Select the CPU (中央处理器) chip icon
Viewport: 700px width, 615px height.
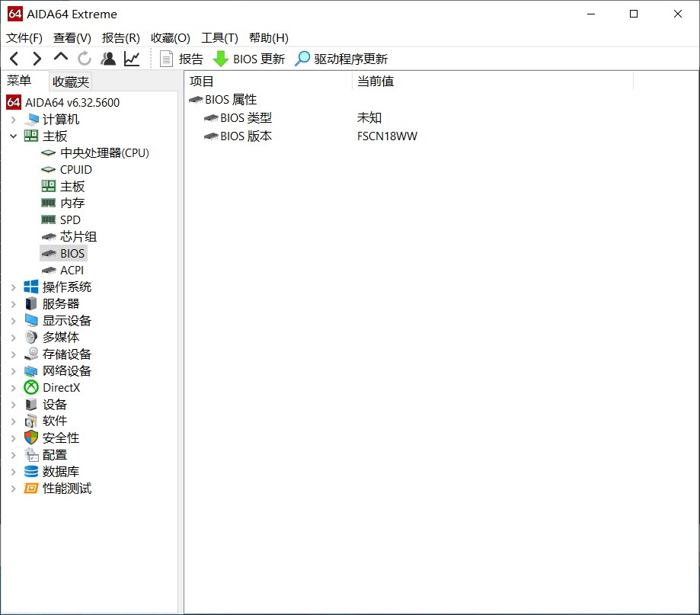click(48, 153)
